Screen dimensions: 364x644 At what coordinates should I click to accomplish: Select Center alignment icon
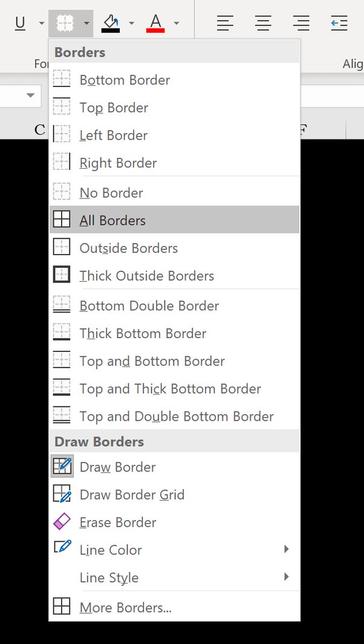coord(263,23)
